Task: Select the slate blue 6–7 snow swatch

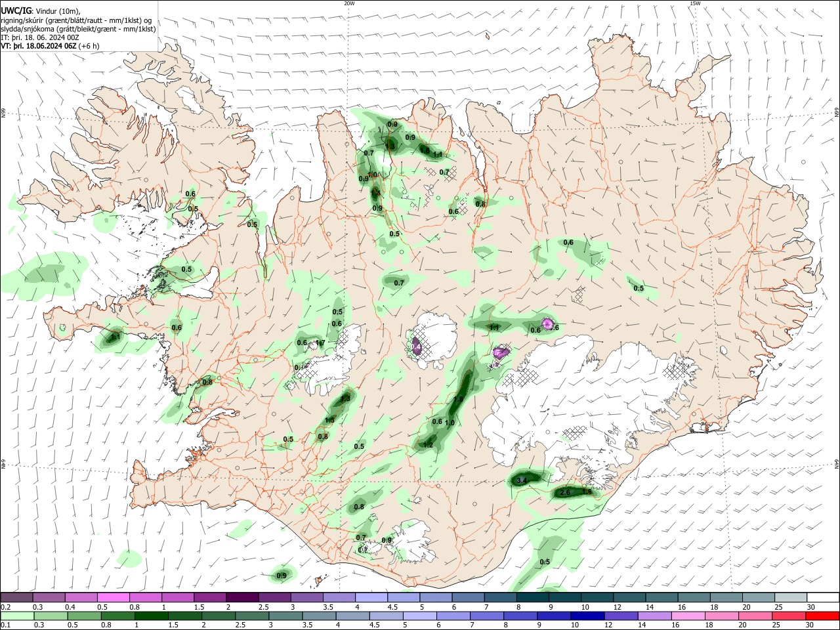Action: point(469,597)
